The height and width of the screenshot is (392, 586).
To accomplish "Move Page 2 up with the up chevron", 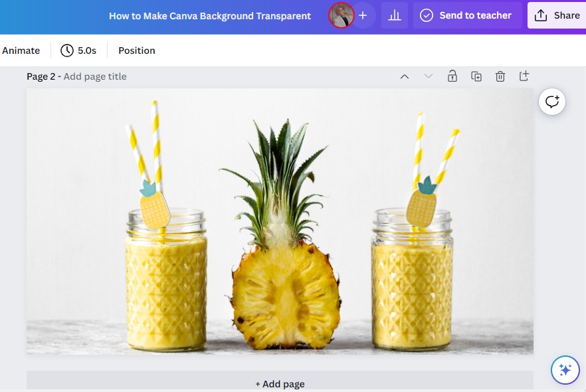I will click(405, 76).
